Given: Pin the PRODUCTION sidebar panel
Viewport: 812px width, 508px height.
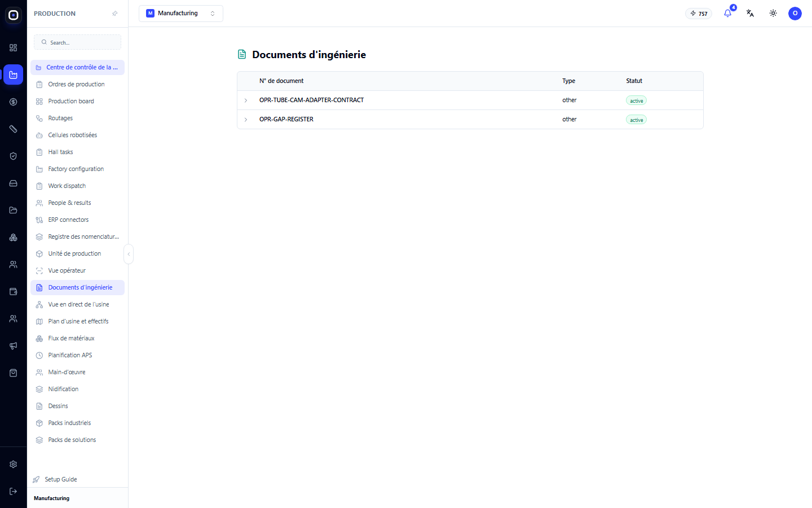Looking at the screenshot, I should (115, 14).
